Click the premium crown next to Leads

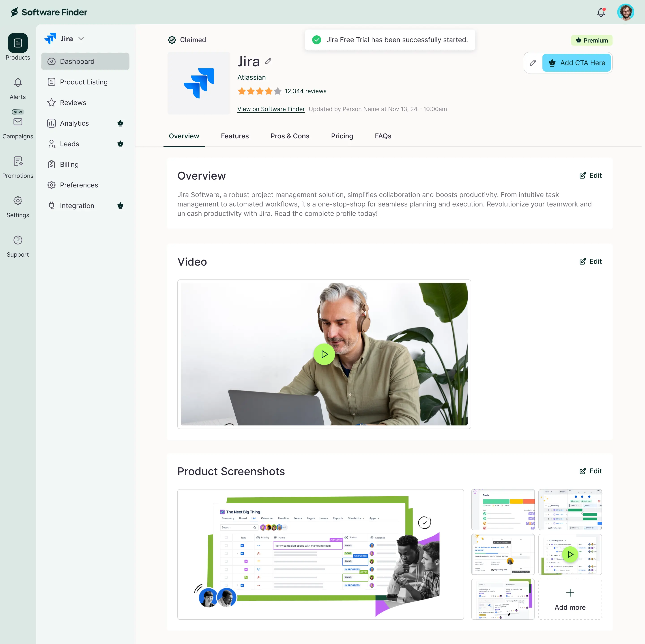(x=120, y=144)
